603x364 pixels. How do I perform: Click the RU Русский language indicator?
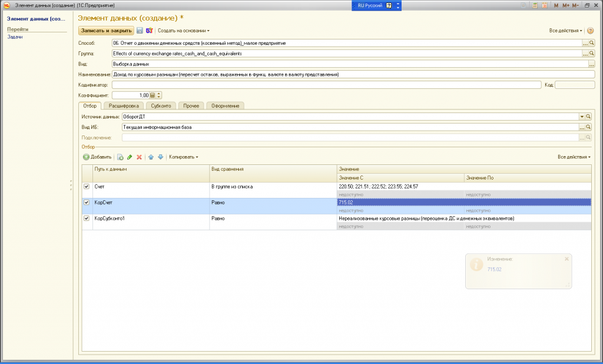[x=370, y=5]
